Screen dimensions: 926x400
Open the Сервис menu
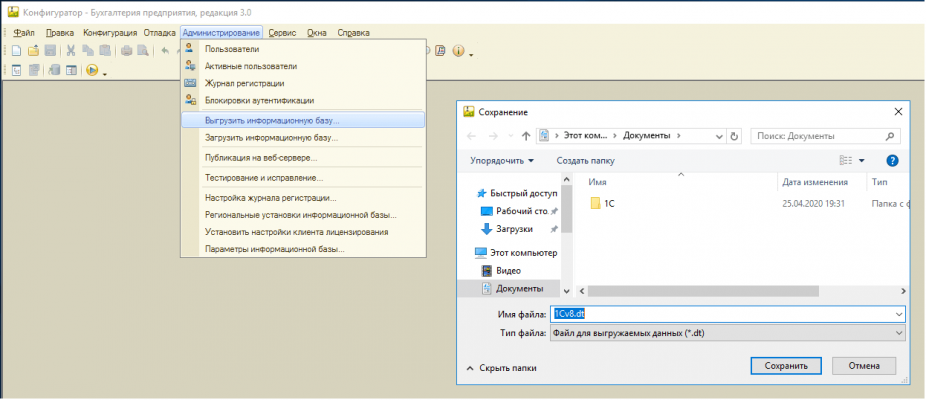coord(282,32)
